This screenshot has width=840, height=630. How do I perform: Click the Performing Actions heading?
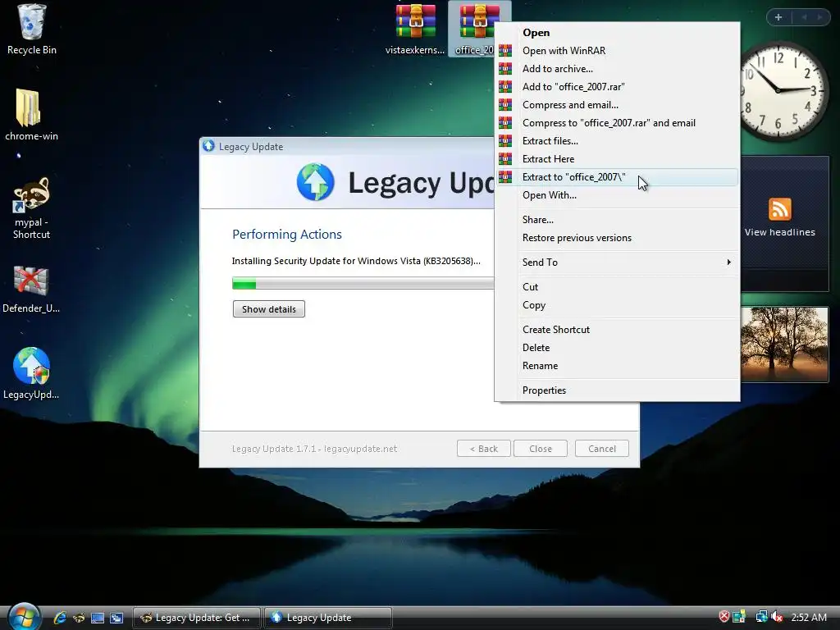(x=286, y=234)
